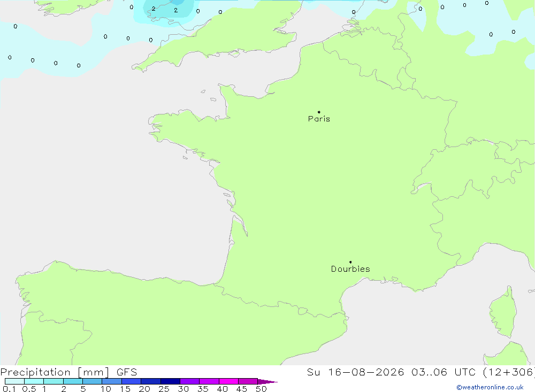Click the legend scale label 45
This screenshot has height=392, width=535.
tap(242, 389)
